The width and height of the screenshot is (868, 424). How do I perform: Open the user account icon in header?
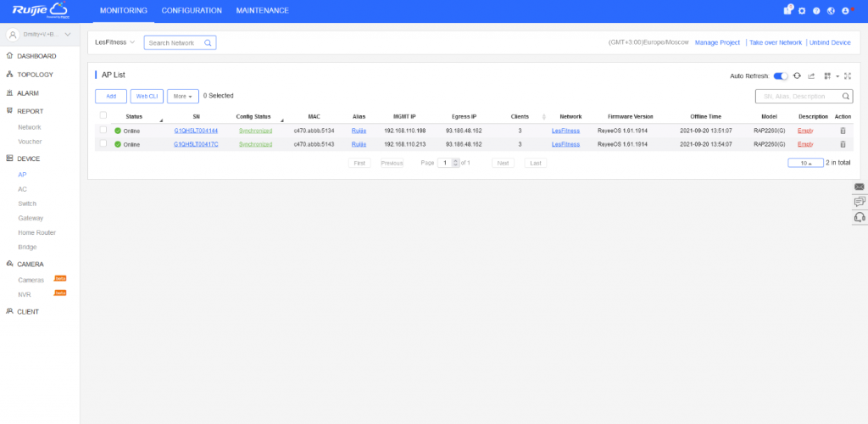[x=844, y=11]
